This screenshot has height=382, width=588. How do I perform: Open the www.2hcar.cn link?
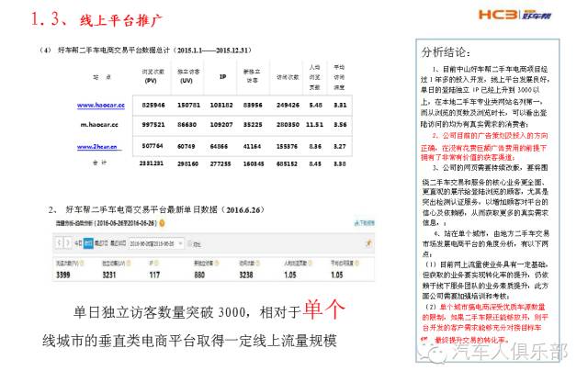97,147
